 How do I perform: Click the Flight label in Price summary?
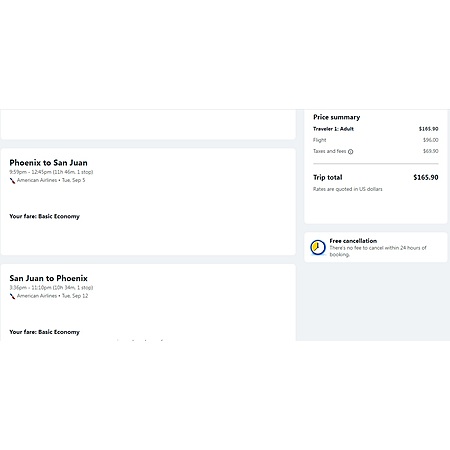tap(320, 140)
